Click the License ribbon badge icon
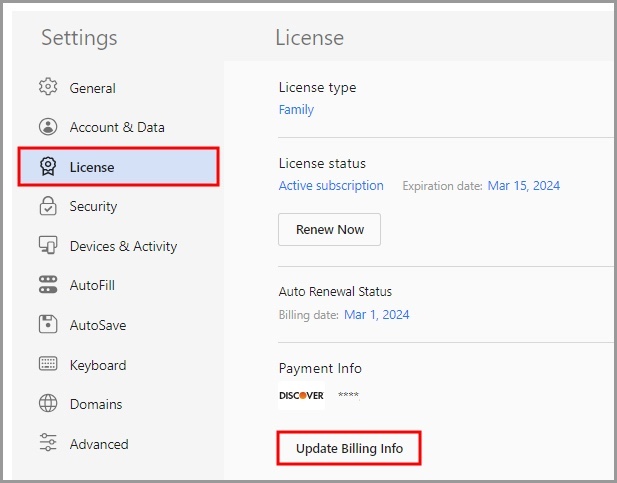The image size is (617, 483). coord(48,167)
